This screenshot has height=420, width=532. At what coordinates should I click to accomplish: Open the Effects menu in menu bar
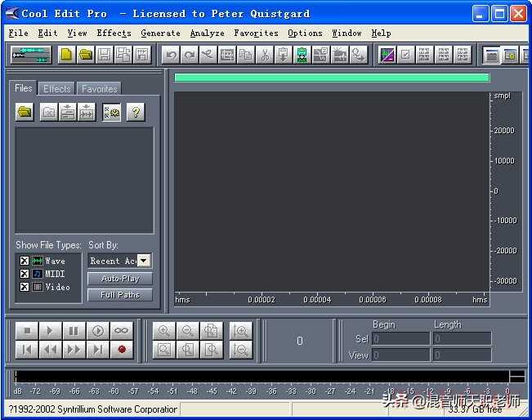coord(114,34)
